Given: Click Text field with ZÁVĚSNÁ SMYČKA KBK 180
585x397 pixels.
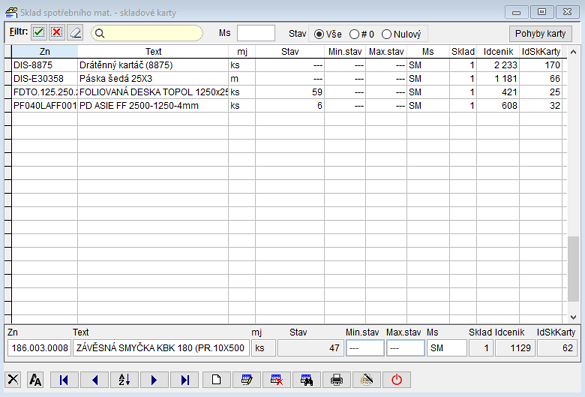Looking at the screenshot, I should (x=161, y=348).
